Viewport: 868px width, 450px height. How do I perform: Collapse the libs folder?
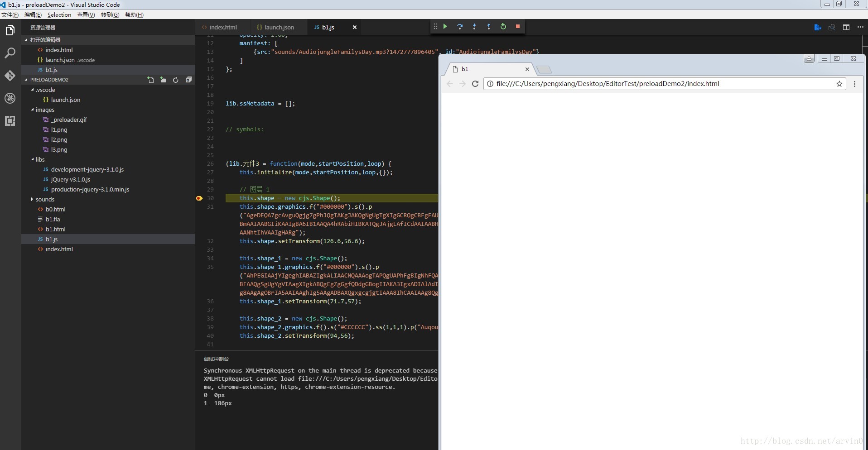40,160
